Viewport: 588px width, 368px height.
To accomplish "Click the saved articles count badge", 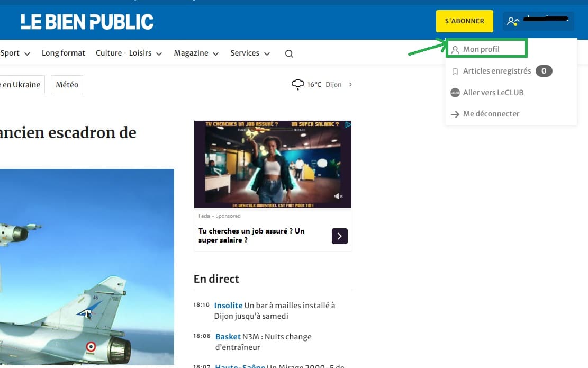I will pos(544,71).
